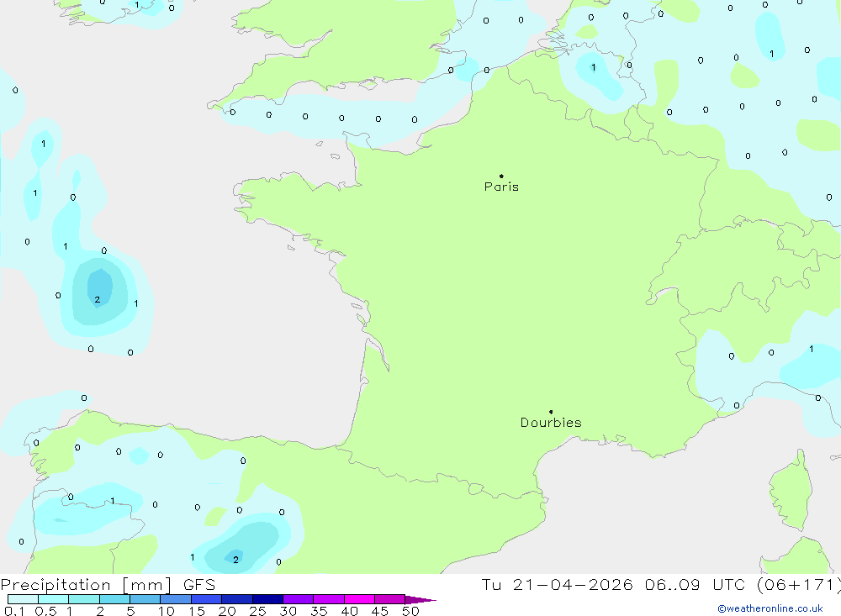Click the Paris city label
This screenshot has width=841, height=616.
click(x=501, y=187)
